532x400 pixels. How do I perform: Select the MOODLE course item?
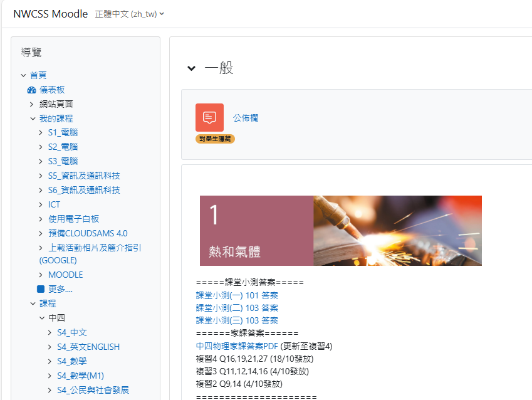tap(65, 275)
